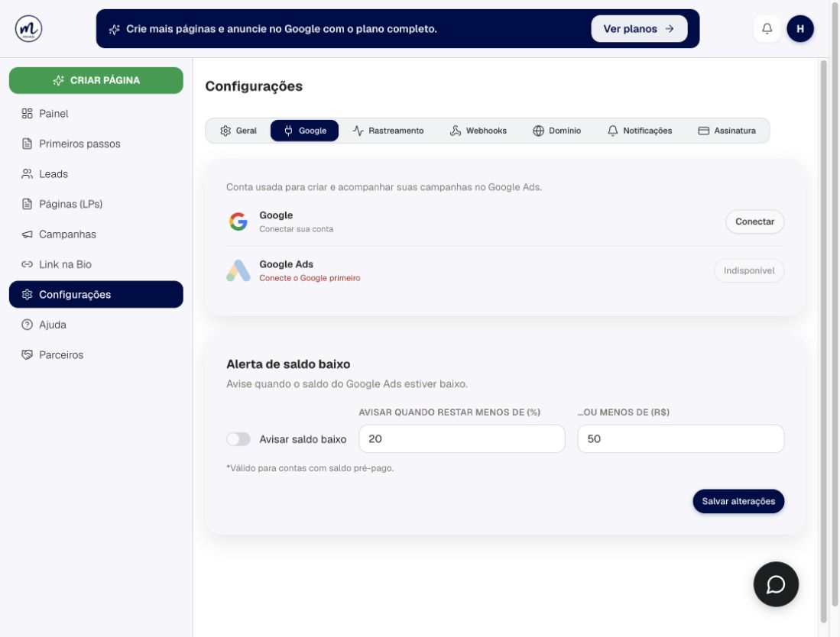Open the Assinatura tab
The width and height of the screenshot is (840, 637).
(727, 131)
